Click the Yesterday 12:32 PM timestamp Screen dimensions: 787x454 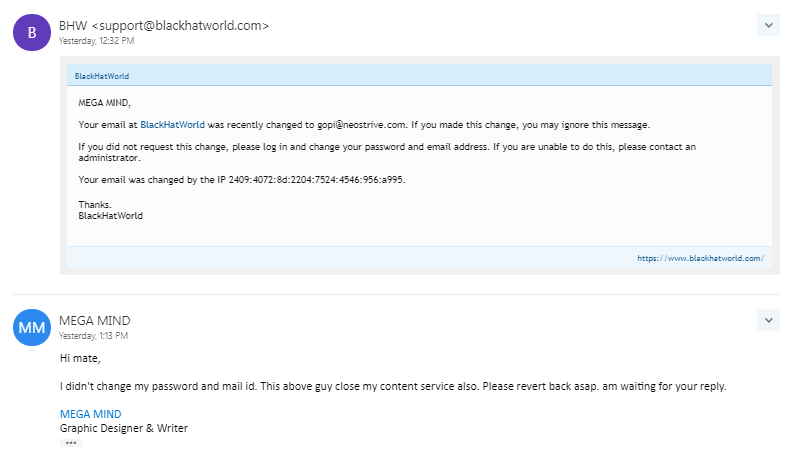point(96,41)
